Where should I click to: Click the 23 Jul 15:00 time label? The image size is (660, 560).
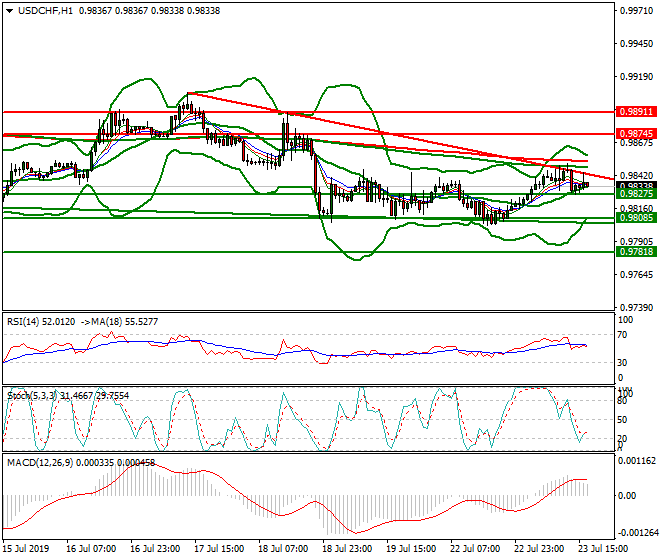pyautogui.click(x=603, y=549)
